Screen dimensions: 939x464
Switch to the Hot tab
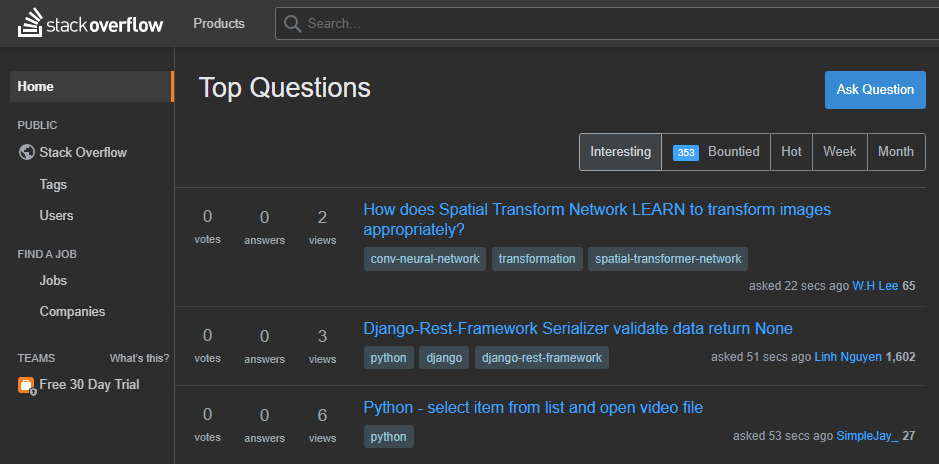pyautogui.click(x=791, y=152)
